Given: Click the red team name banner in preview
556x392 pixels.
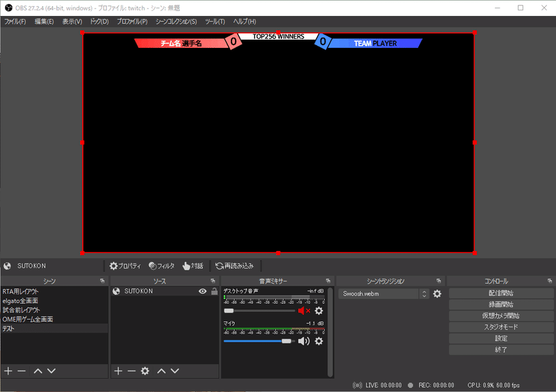Looking at the screenshot, I should tap(181, 43).
